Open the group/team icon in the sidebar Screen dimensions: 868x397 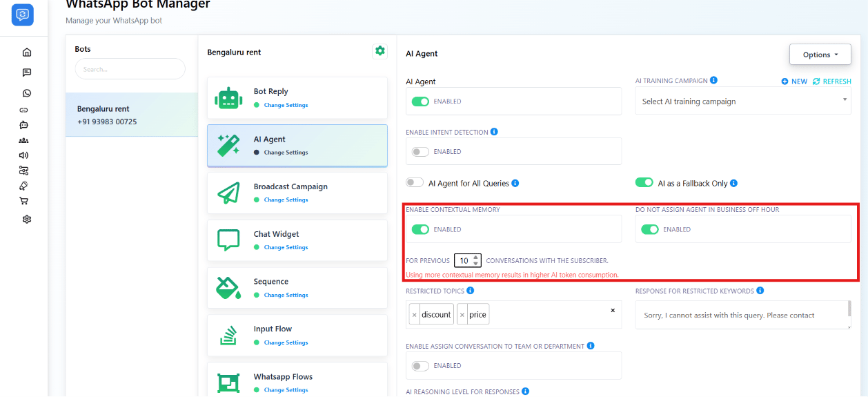pyautogui.click(x=24, y=140)
